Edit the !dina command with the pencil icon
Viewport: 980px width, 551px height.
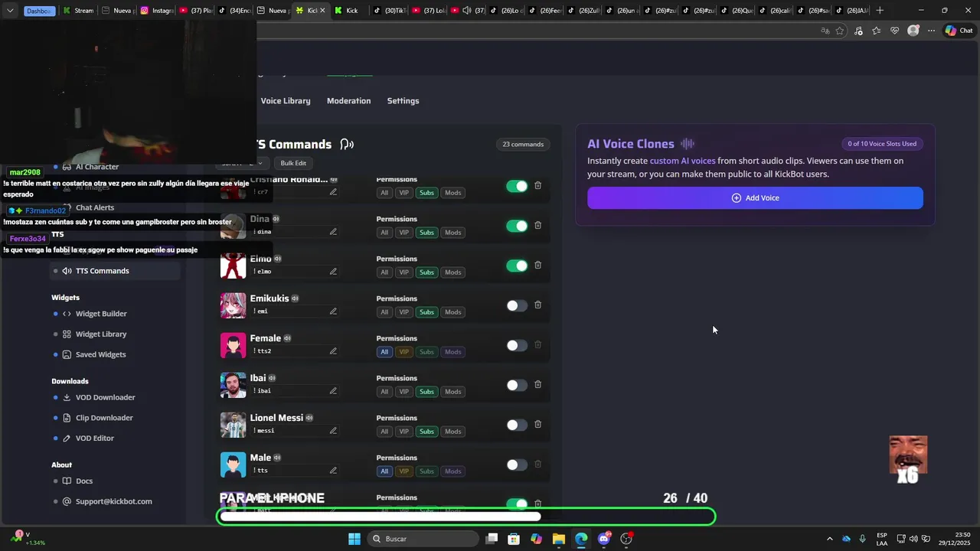click(x=333, y=232)
